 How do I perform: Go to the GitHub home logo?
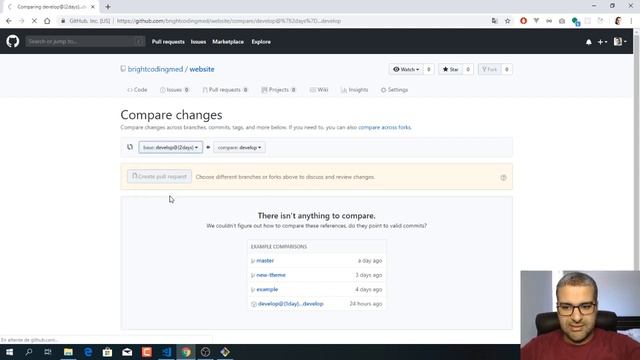[x=13, y=41]
